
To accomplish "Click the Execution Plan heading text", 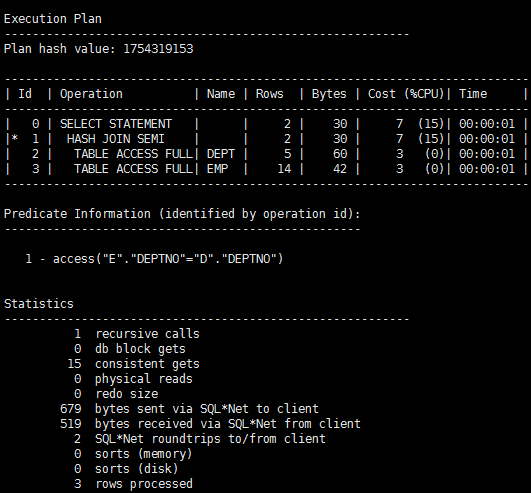I will [x=53, y=19].
